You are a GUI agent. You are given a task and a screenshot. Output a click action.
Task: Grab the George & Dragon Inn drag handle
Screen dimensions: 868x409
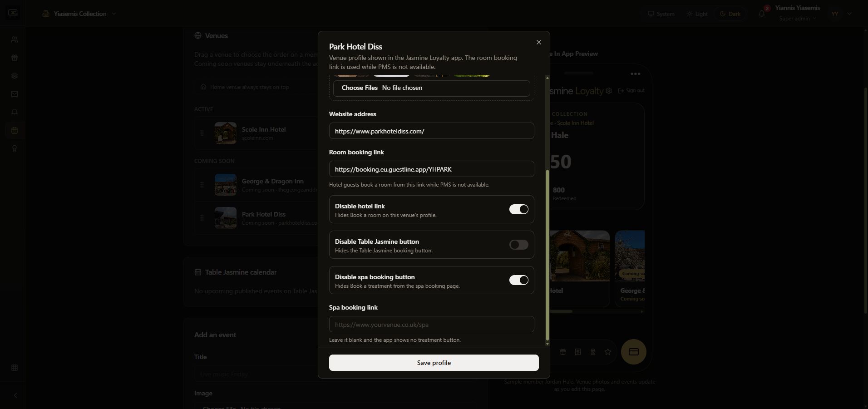click(202, 185)
